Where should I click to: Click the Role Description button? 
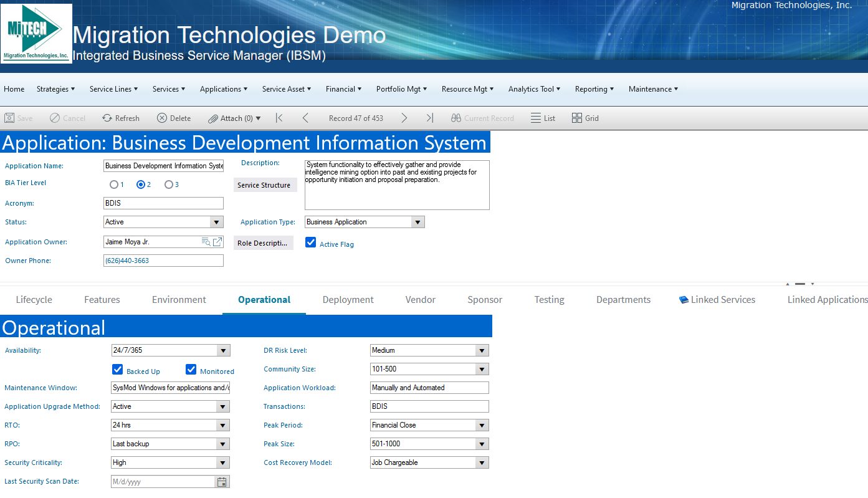pyautogui.click(x=265, y=242)
